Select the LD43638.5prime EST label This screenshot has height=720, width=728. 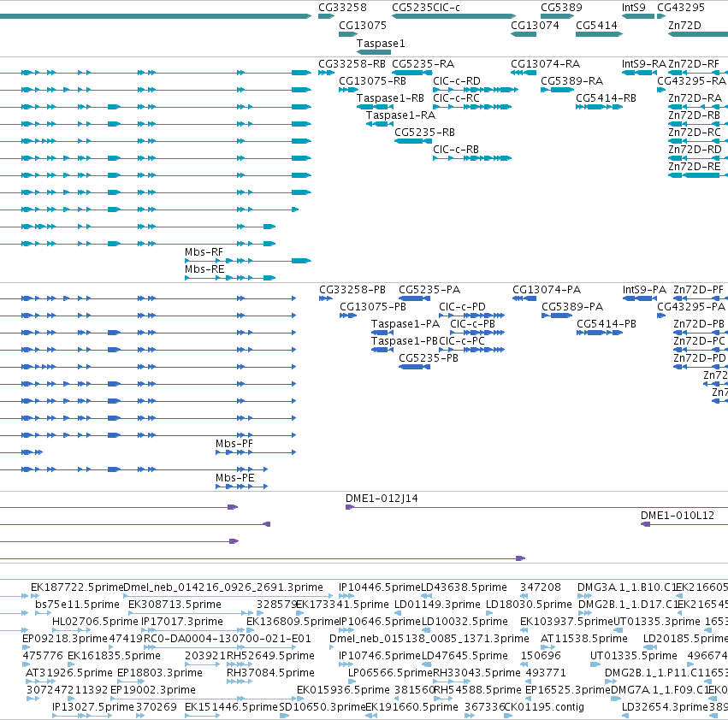(464, 587)
